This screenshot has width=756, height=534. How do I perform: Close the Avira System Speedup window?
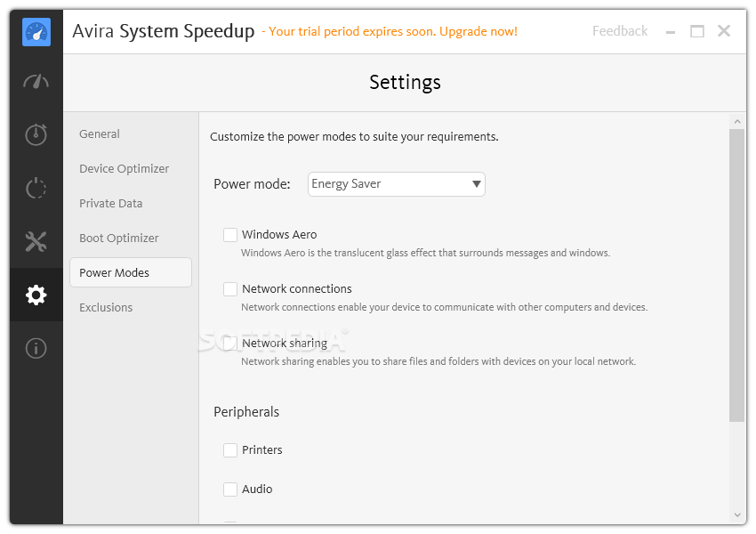[724, 31]
